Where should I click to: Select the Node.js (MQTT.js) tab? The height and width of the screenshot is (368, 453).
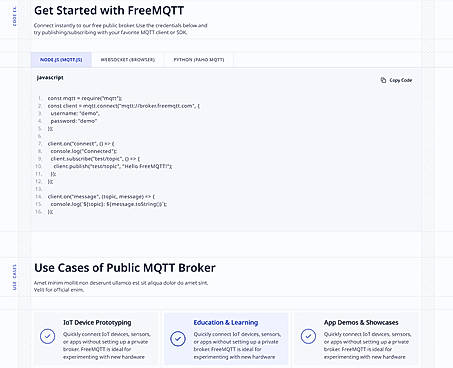coord(61,60)
